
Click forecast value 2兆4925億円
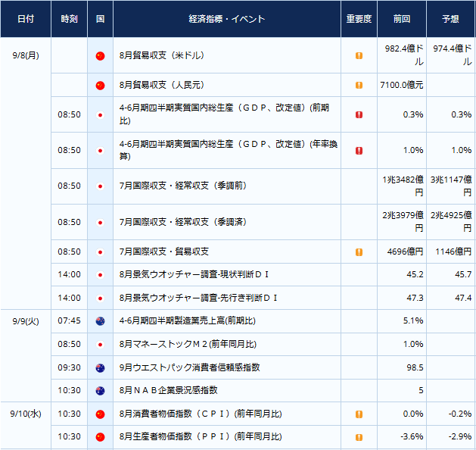451,221
